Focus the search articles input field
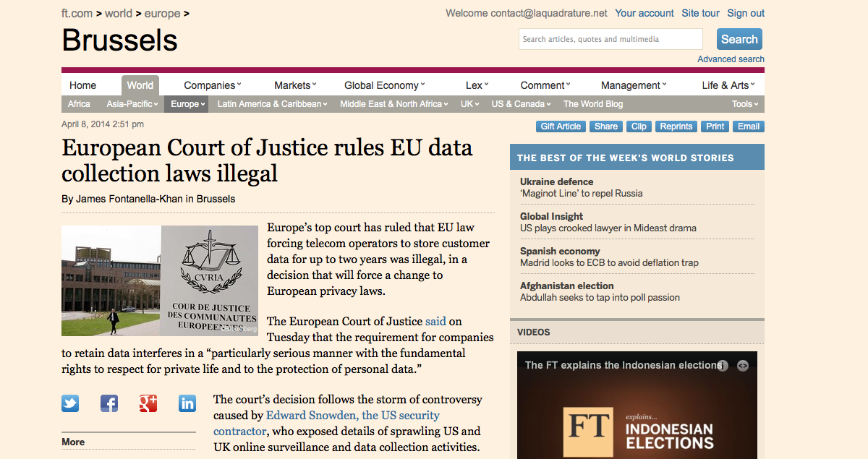868x459 pixels. point(610,39)
